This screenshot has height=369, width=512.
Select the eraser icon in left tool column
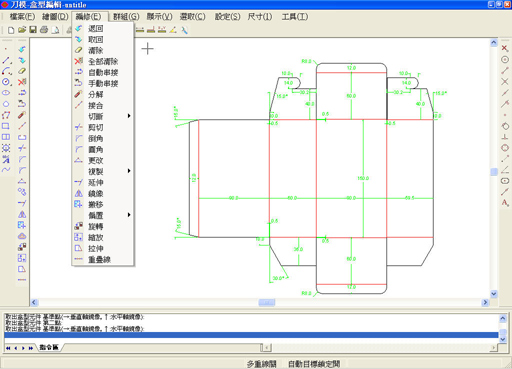pyautogui.click(x=22, y=71)
